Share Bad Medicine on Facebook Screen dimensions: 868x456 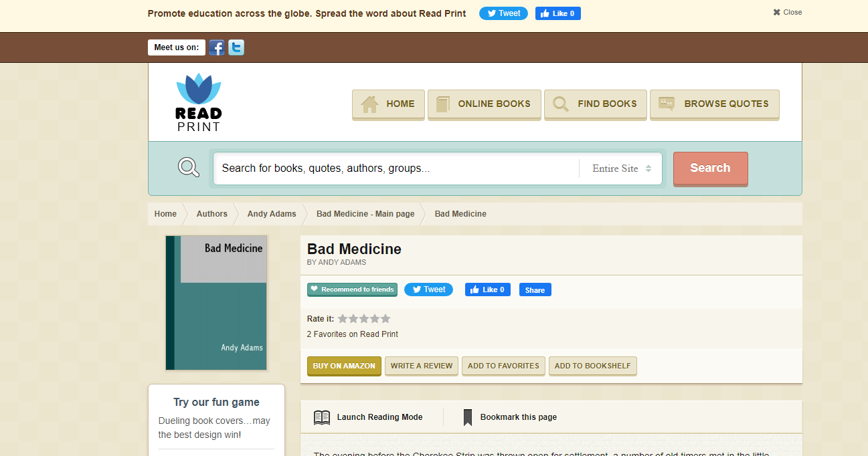pos(535,290)
